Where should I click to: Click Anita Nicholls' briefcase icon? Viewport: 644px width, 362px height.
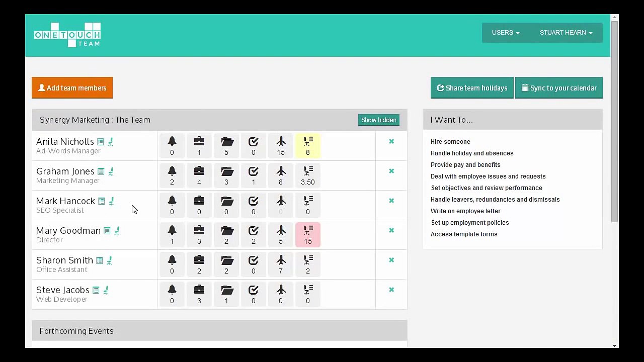coord(199,146)
